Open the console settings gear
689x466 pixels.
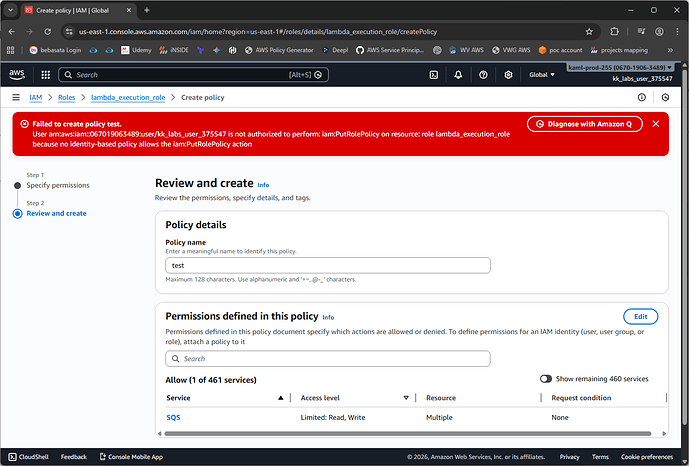coord(508,75)
